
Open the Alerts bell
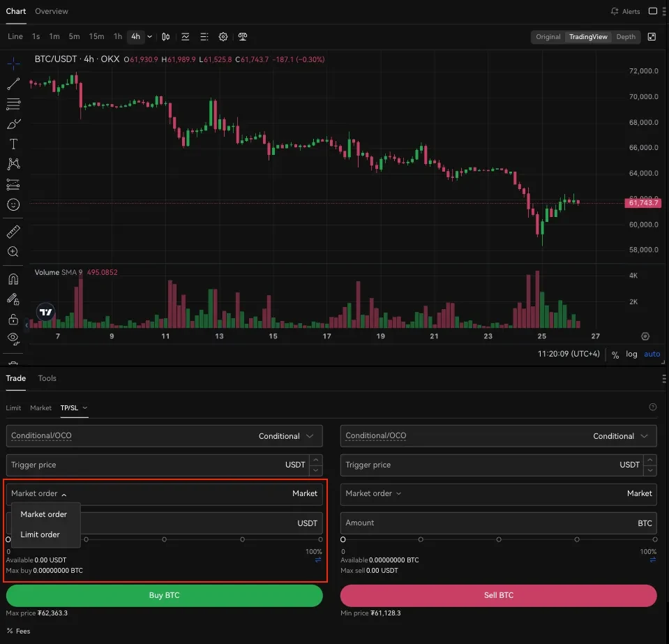click(x=625, y=12)
